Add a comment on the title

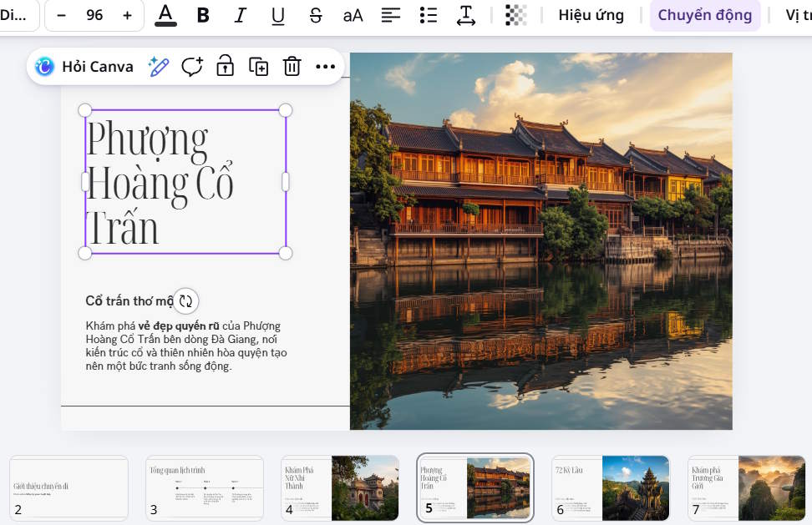(192, 67)
